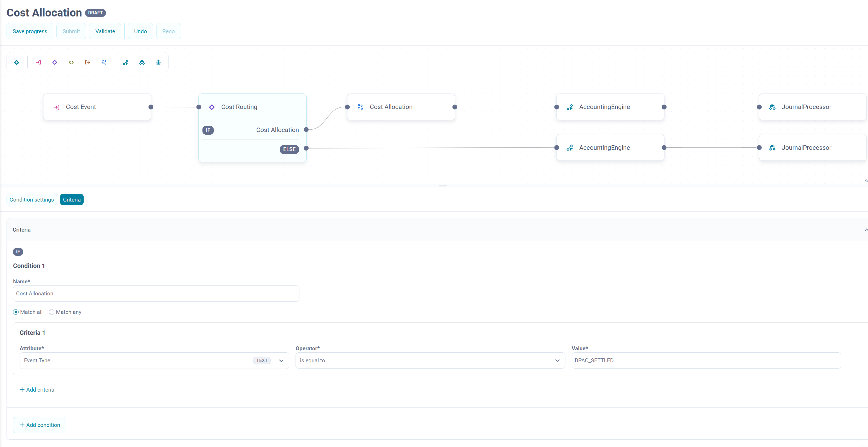The height and width of the screenshot is (447, 868).
Task: Open the gear settings icon in node toolbar
Action: tap(16, 62)
